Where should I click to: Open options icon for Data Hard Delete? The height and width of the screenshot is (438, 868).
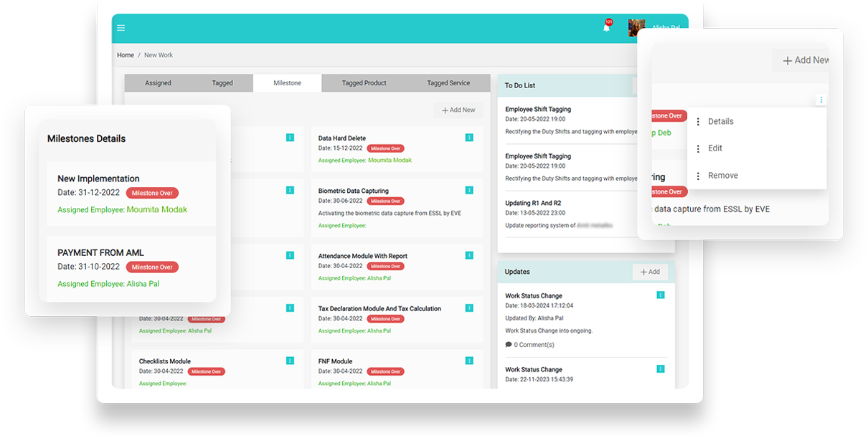pos(469,137)
